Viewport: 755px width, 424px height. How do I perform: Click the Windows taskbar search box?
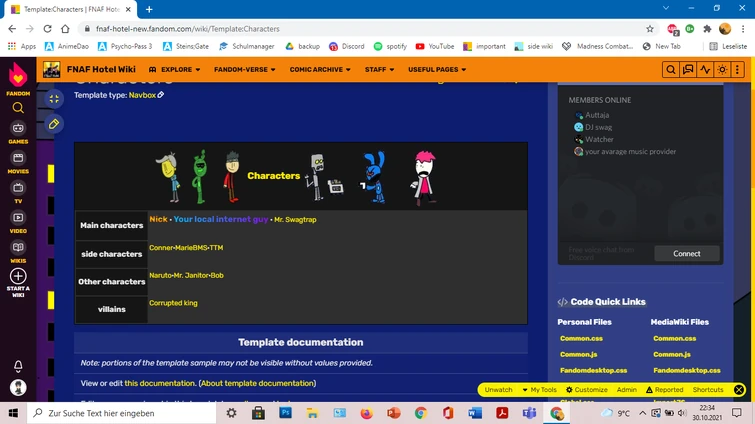point(121,413)
